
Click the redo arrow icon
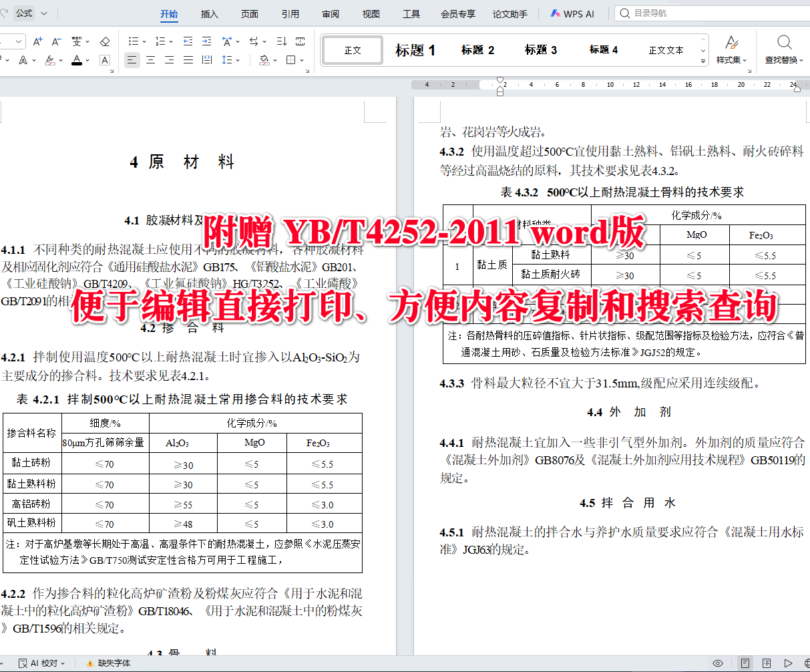[x=4, y=13]
